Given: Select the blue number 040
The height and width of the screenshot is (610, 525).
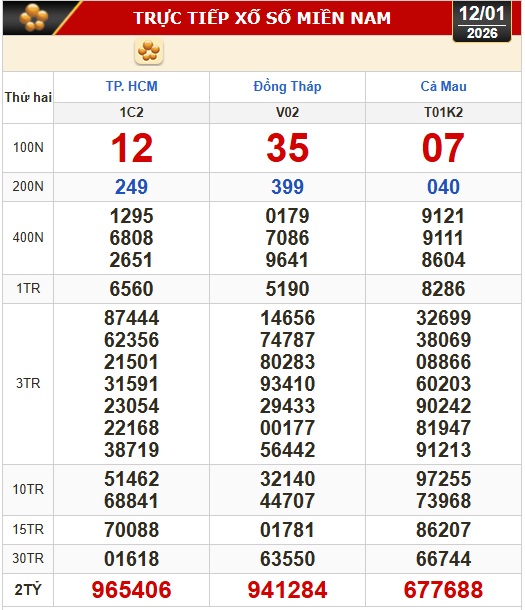Looking at the screenshot, I should pyautogui.click(x=443, y=187).
